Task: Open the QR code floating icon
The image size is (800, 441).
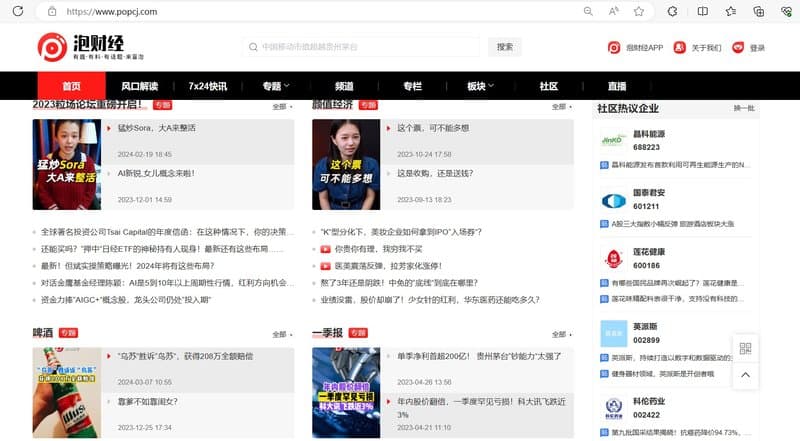Action: point(745,349)
